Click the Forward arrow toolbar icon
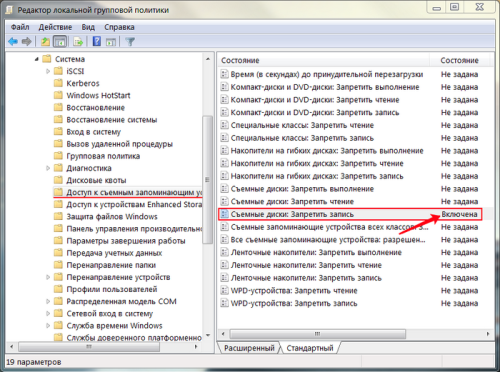The width and height of the screenshot is (500, 372). 26,42
